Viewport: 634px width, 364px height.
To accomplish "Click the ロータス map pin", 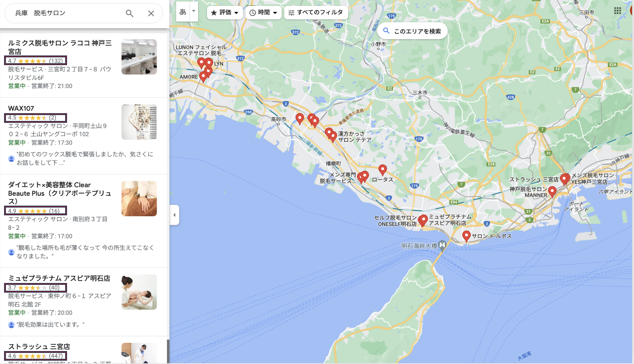I will [383, 170].
